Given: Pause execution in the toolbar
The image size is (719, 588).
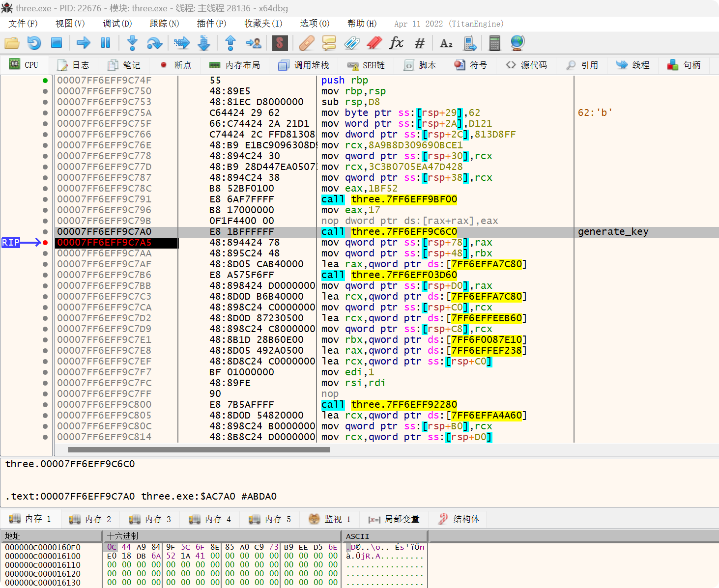Looking at the screenshot, I should pos(106,43).
